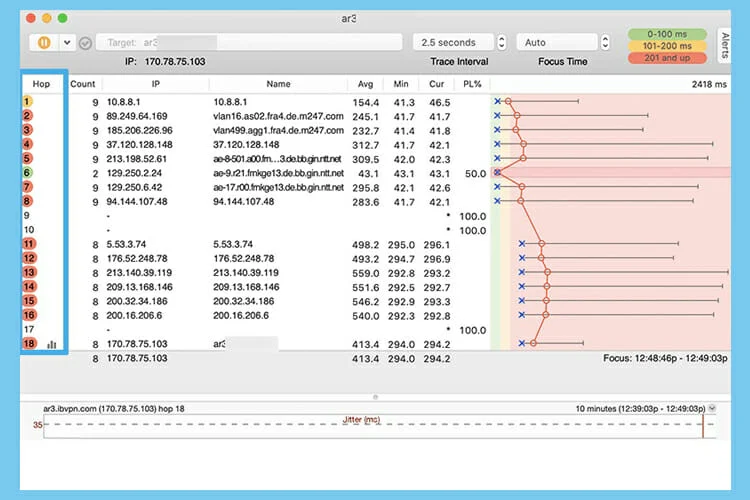750x500 pixels.
Task: Click average latency 559.0 for hop 13
Action: (x=365, y=273)
